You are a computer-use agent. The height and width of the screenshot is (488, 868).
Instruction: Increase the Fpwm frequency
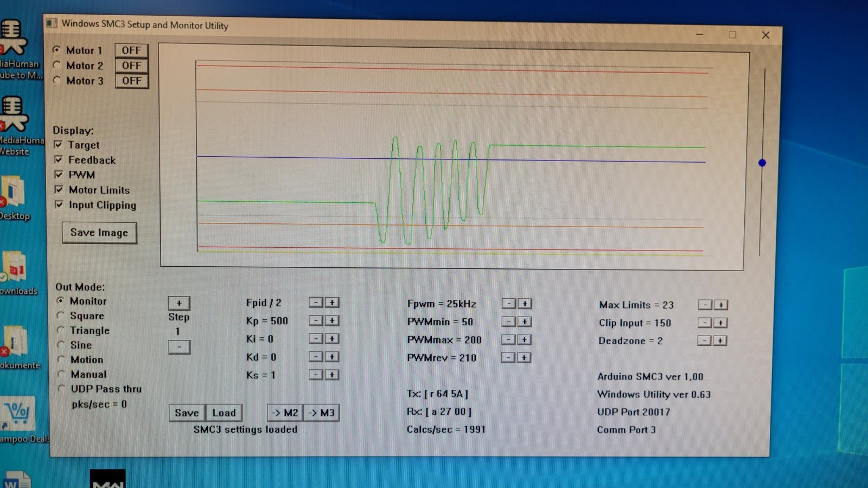pos(525,304)
